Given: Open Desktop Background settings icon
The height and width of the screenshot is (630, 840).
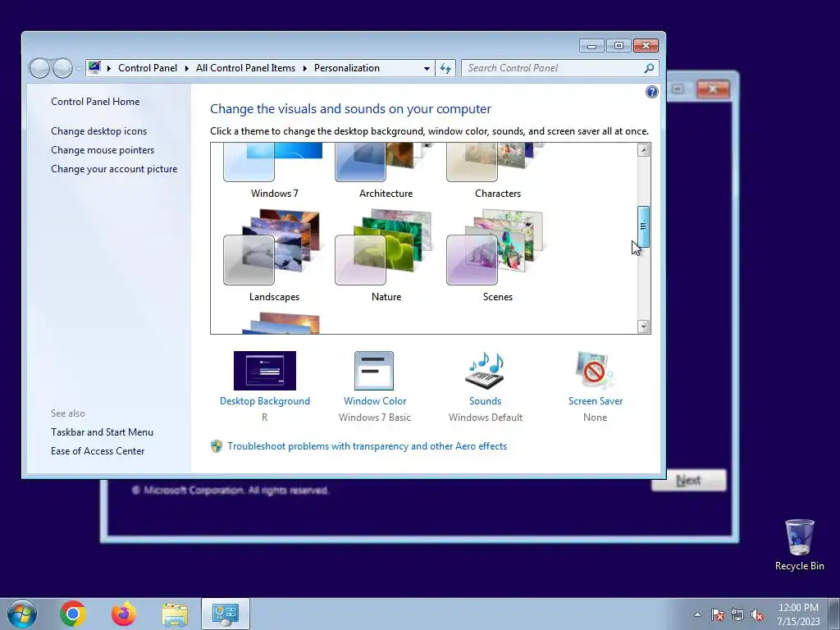Looking at the screenshot, I should pyautogui.click(x=265, y=371).
